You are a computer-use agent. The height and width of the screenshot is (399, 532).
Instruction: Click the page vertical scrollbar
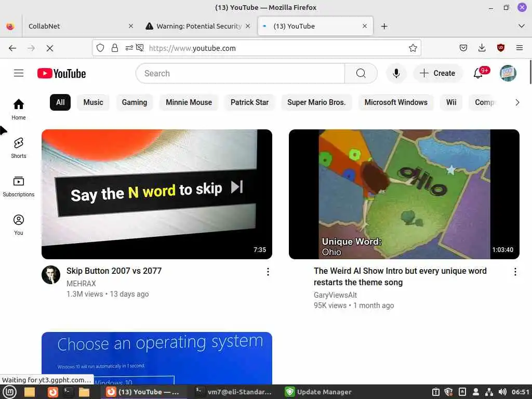coord(530,72)
